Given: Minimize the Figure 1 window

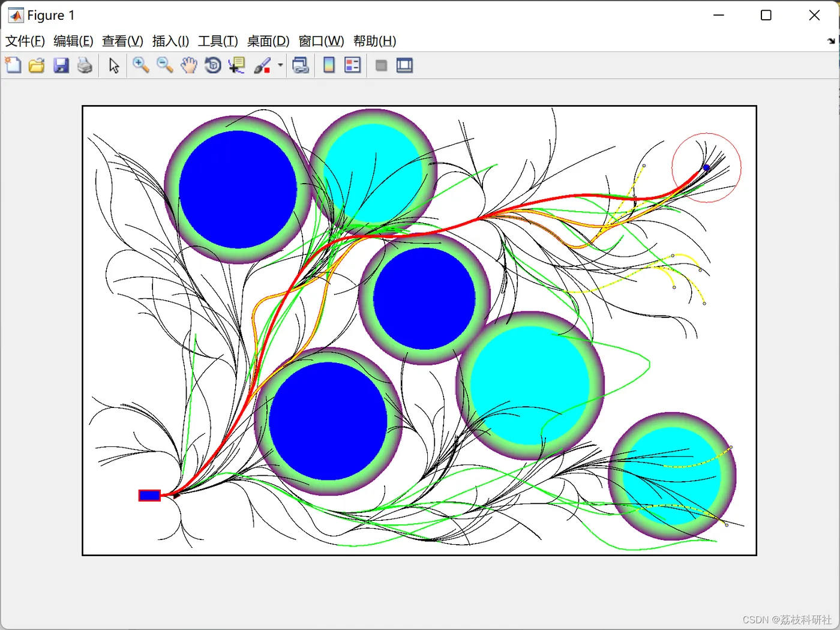Looking at the screenshot, I should click(719, 15).
